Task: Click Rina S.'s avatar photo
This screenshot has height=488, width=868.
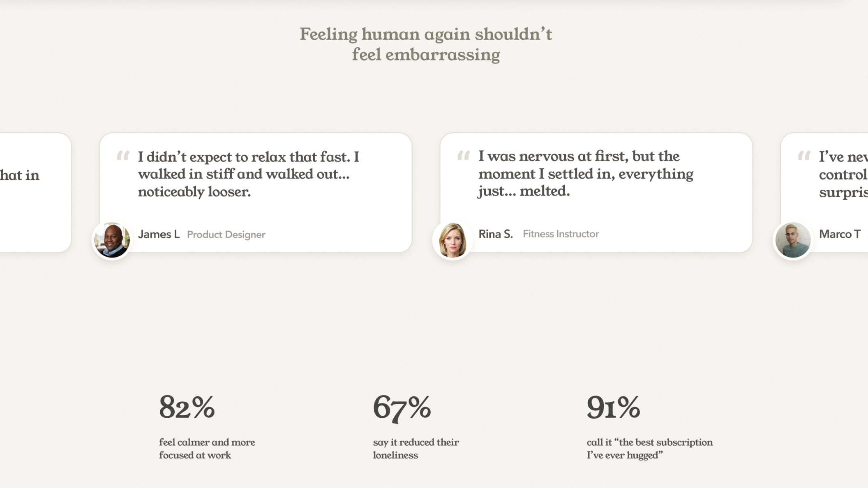Action: point(452,240)
